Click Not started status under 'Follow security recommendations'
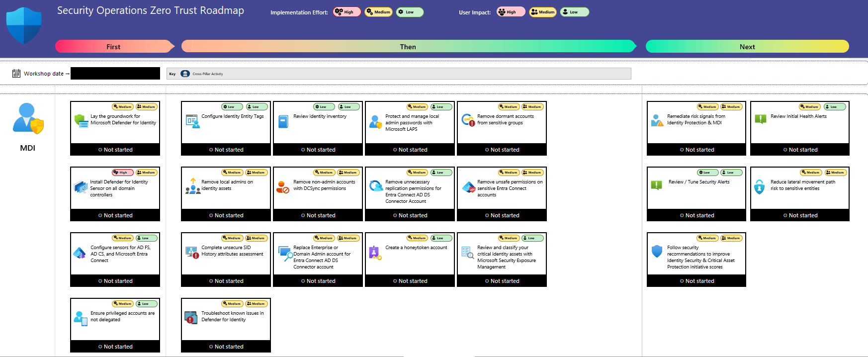The width and height of the screenshot is (868, 357). (696, 281)
